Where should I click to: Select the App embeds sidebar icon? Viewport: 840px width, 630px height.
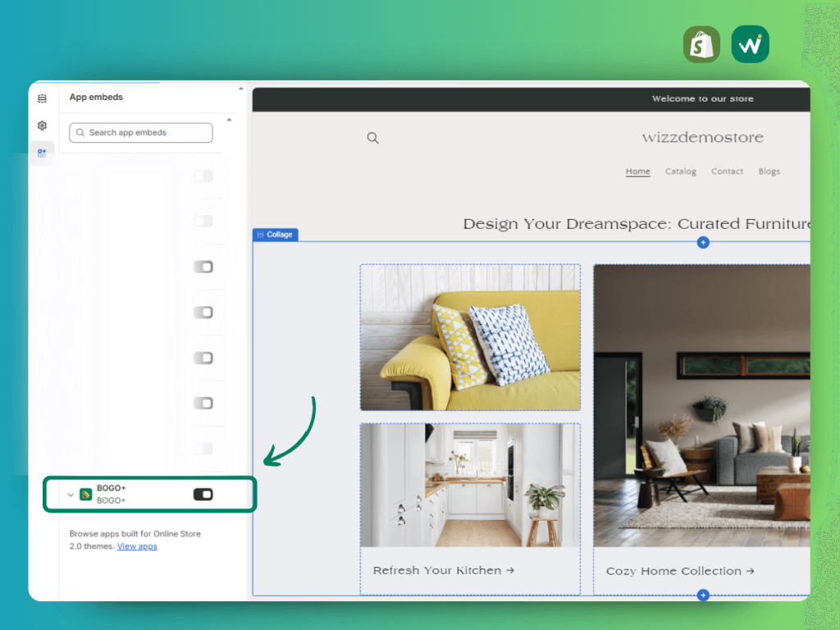[x=42, y=153]
